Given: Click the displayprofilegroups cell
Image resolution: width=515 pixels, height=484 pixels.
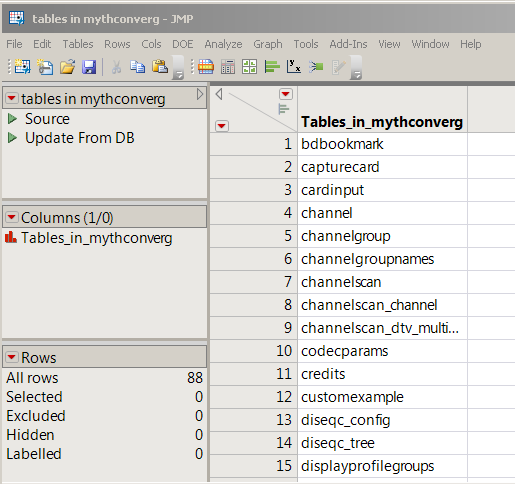Looking at the screenshot, I should pos(383,466).
